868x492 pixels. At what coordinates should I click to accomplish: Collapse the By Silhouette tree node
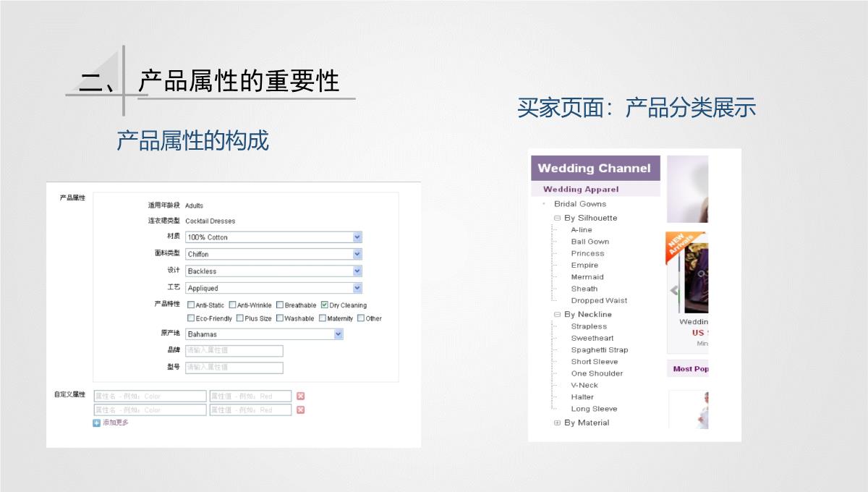click(x=558, y=218)
